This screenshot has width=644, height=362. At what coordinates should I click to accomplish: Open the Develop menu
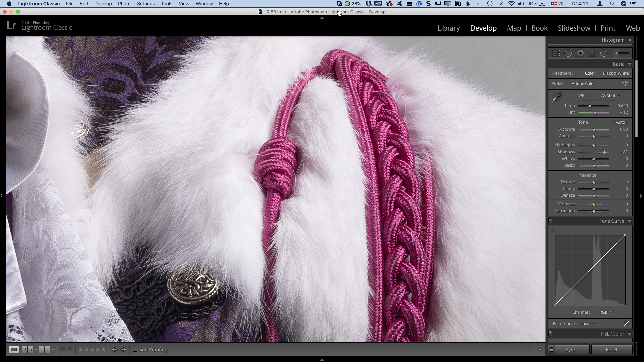[x=103, y=4]
